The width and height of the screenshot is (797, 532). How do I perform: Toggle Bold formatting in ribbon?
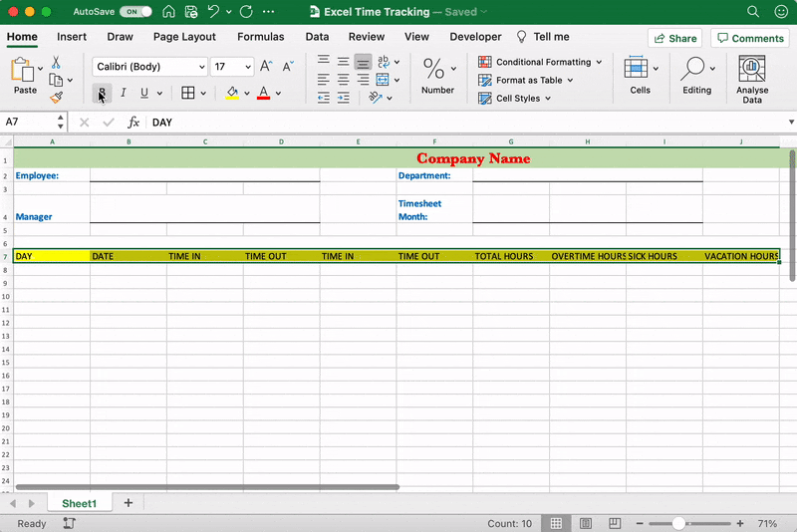pyautogui.click(x=102, y=93)
